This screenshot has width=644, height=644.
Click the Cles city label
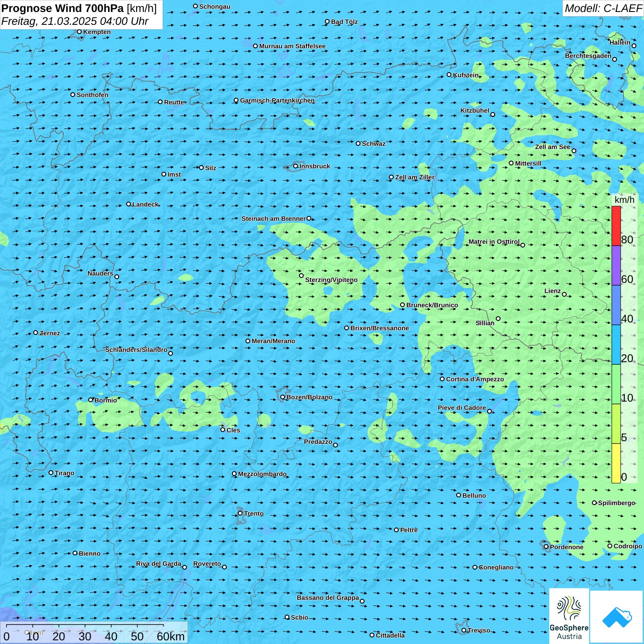click(x=233, y=430)
